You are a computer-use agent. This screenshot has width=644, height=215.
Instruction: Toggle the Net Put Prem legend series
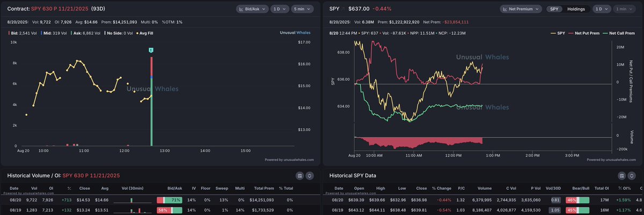coord(584,33)
